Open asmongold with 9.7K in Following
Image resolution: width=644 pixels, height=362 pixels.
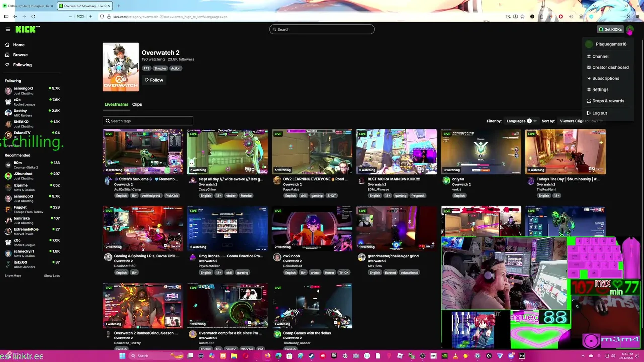point(32,90)
